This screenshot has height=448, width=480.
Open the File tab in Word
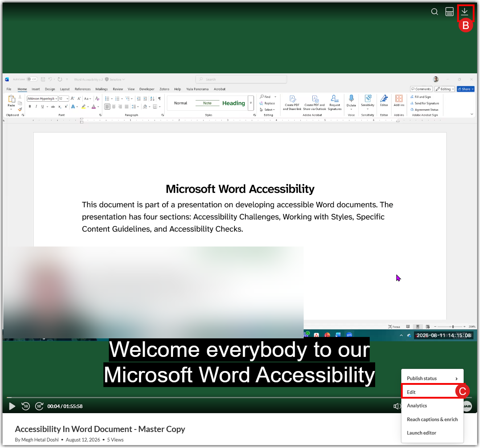tap(9, 89)
